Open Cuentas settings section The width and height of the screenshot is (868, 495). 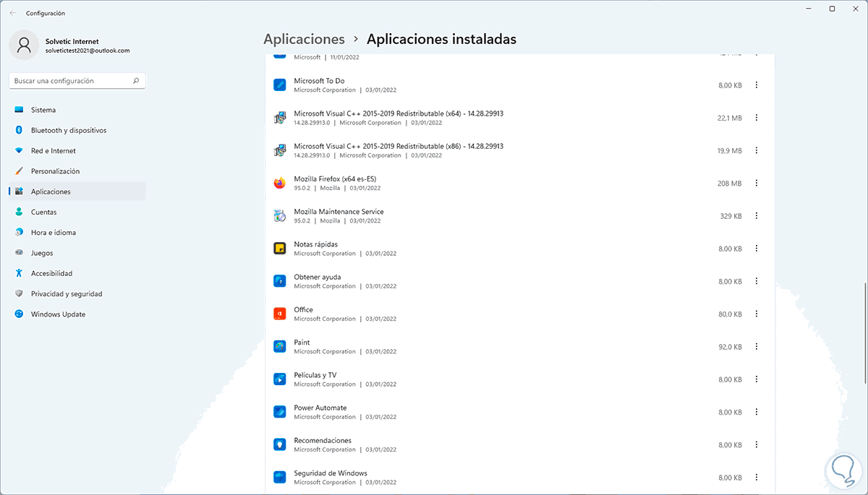77,212
